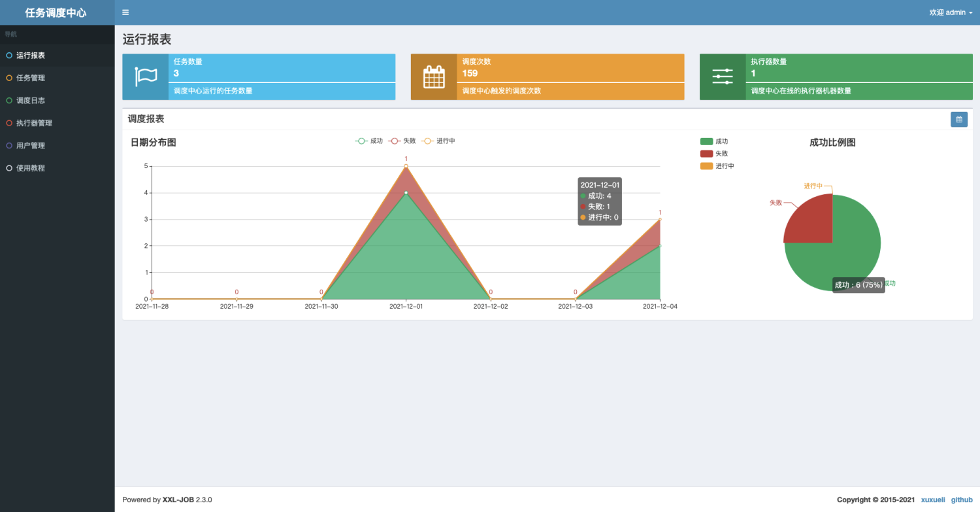Screen dimensions: 980x512
Task: Click the flag icon in 任务数量 card
Action: pyautogui.click(x=146, y=77)
